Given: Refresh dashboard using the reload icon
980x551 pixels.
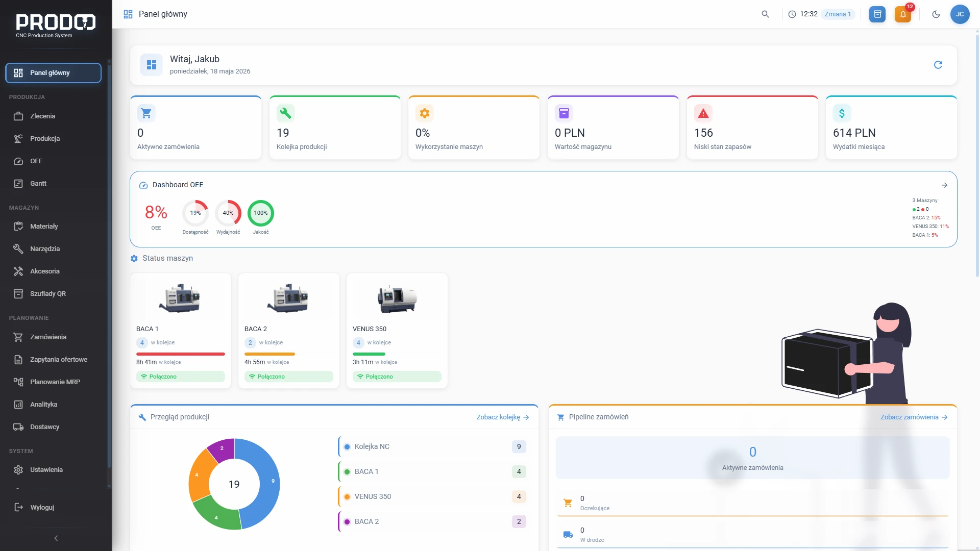Looking at the screenshot, I should pyautogui.click(x=938, y=65).
